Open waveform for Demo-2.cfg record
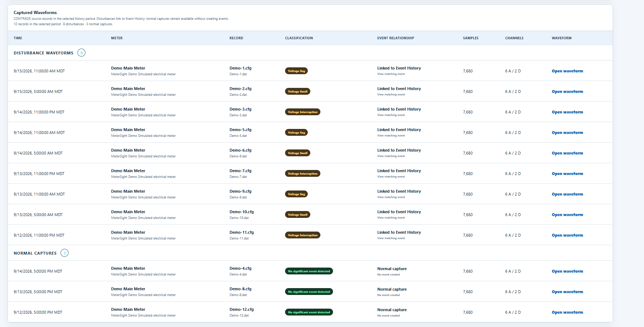The width and height of the screenshot is (644, 327). point(567,91)
